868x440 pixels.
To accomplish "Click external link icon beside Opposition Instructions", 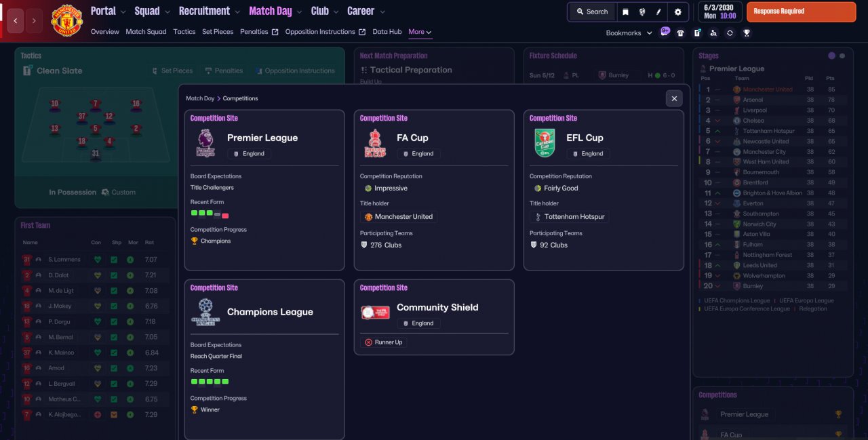I will click(362, 32).
